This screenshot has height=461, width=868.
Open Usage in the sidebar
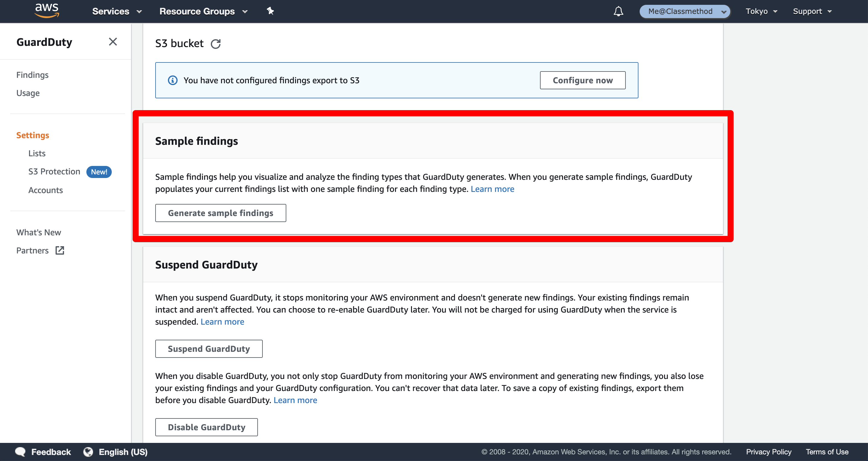point(28,93)
